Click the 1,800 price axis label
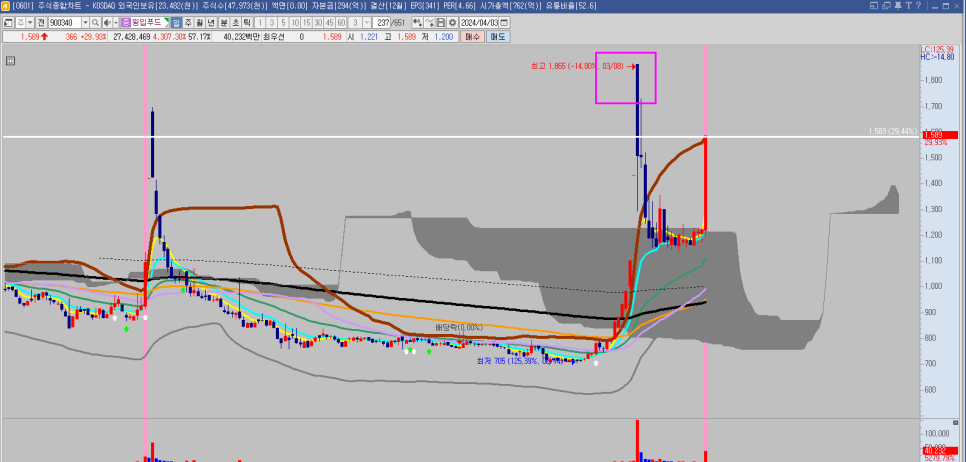Viewport: 966px width, 462px height. coord(933,80)
